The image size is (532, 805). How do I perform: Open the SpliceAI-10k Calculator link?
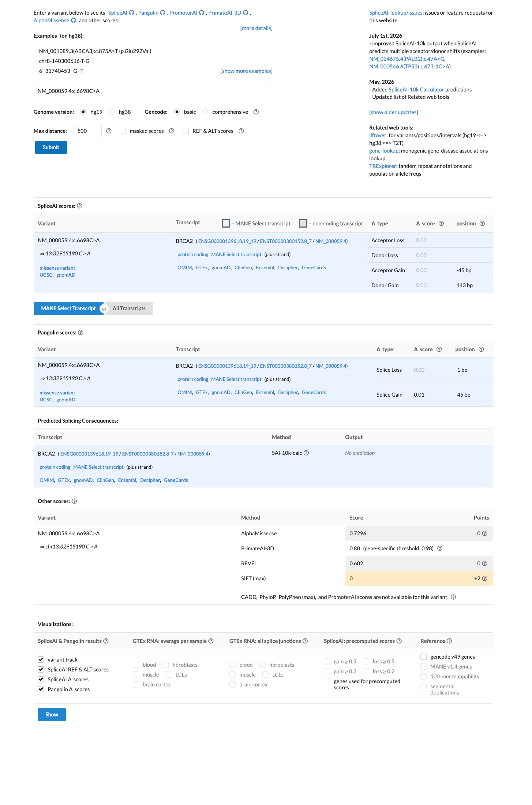416,90
